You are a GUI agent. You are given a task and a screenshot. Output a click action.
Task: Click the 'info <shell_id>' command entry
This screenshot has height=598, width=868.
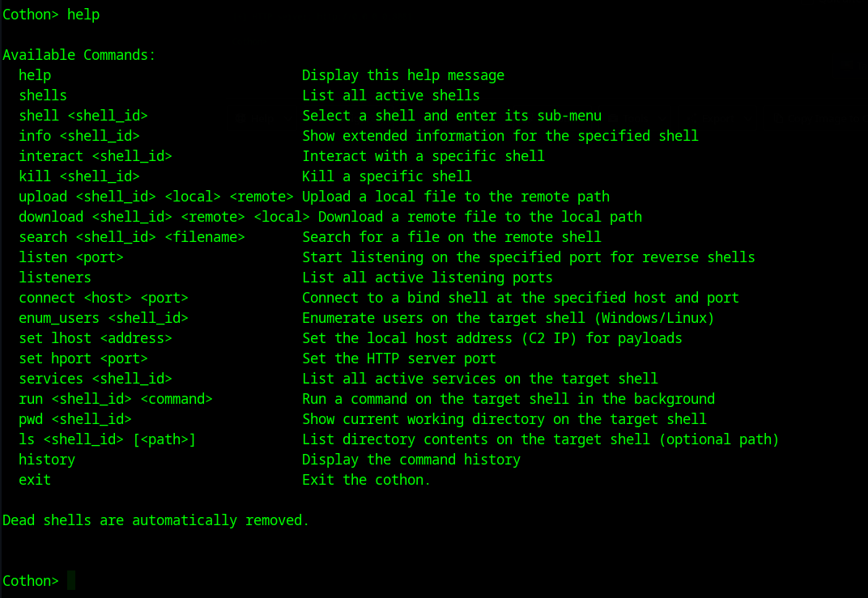click(x=79, y=136)
